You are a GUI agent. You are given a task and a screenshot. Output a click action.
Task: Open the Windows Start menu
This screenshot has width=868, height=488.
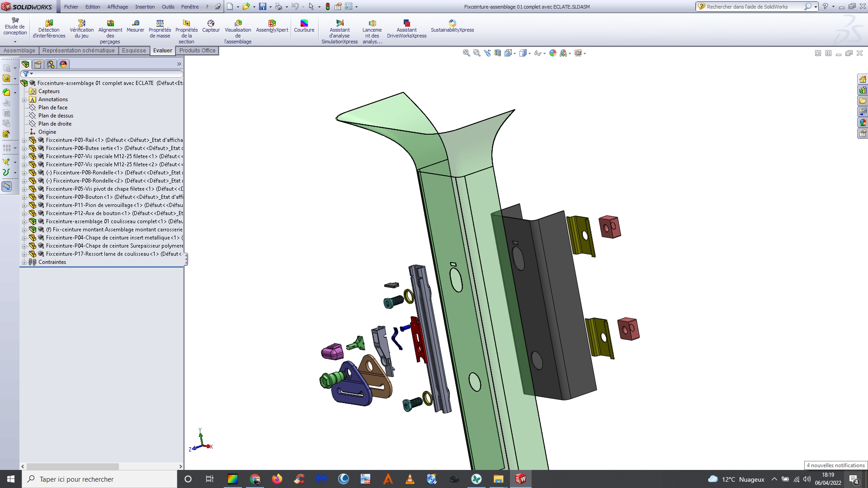click(11, 479)
